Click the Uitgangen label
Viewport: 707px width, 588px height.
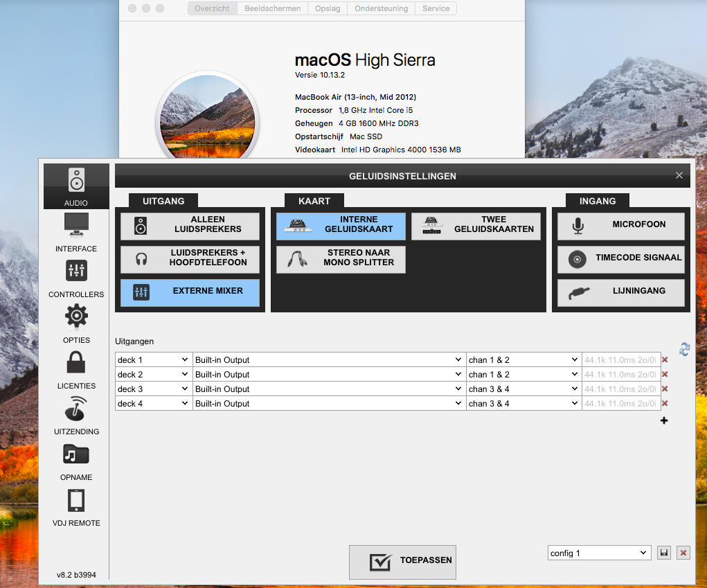pyautogui.click(x=134, y=341)
